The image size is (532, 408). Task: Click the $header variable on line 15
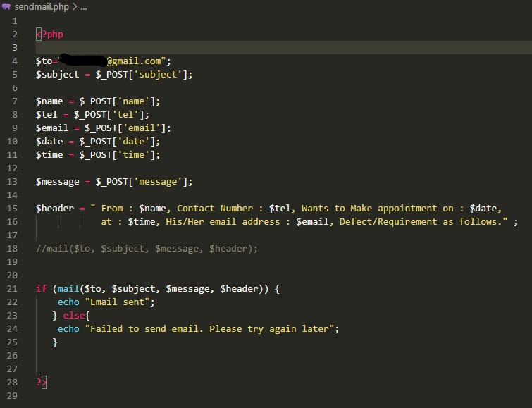(55, 209)
